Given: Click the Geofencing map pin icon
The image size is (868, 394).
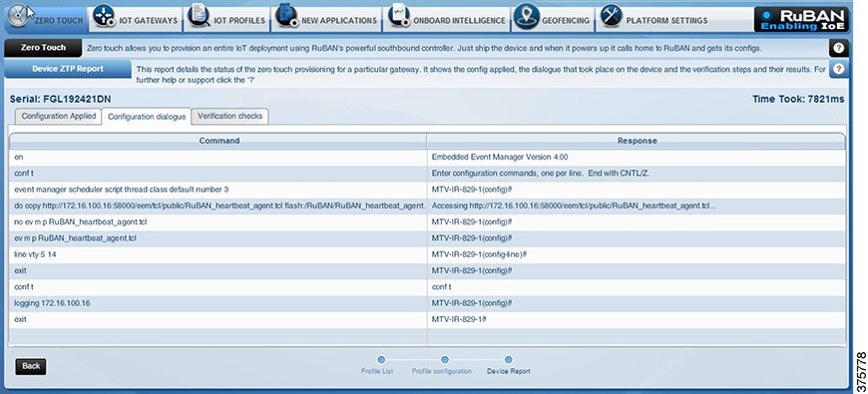Looking at the screenshot, I should [526, 16].
